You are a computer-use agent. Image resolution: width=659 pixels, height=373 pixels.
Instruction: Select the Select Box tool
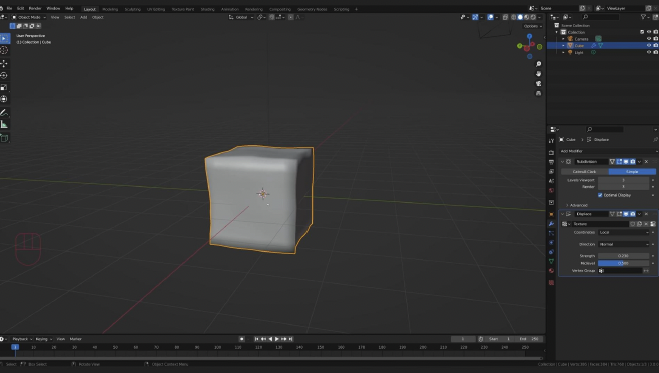pyautogui.click(x=4, y=39)
